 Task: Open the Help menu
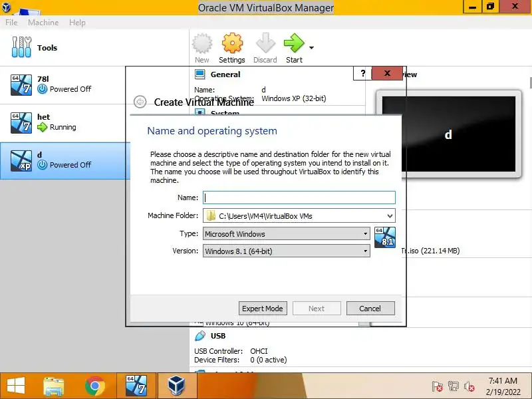[77, 23]
